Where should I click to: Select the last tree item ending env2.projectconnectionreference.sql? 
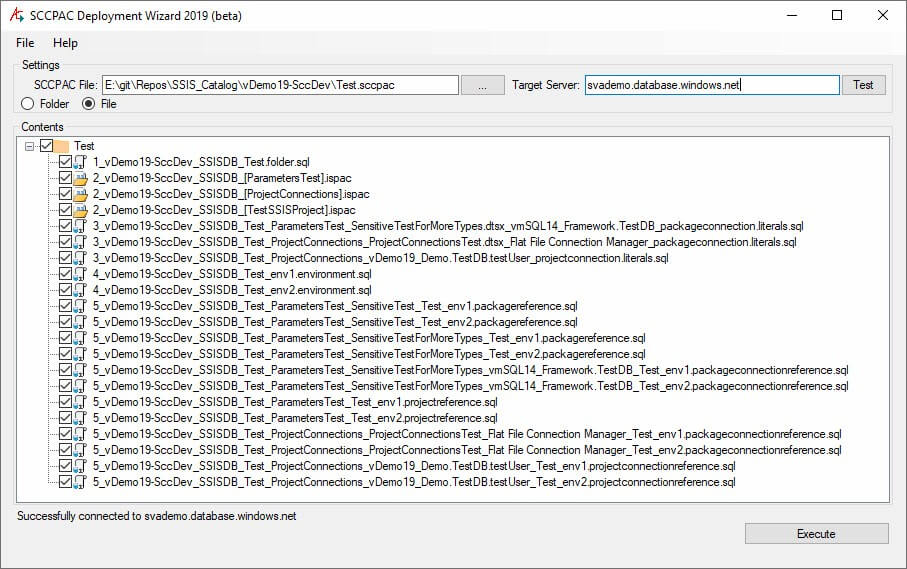[x=414, y=482]
